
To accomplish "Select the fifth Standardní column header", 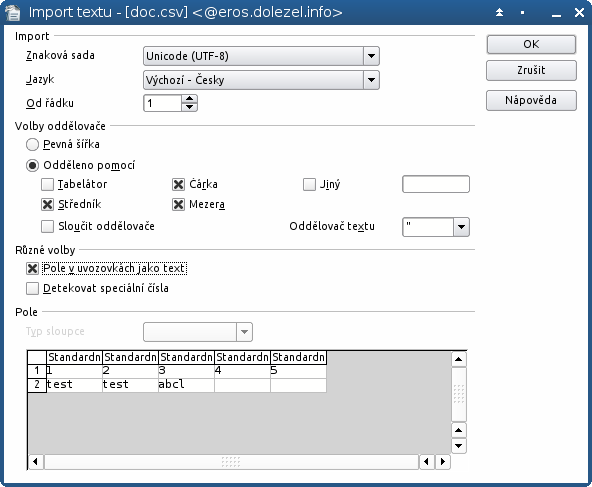I will point(298,357).
